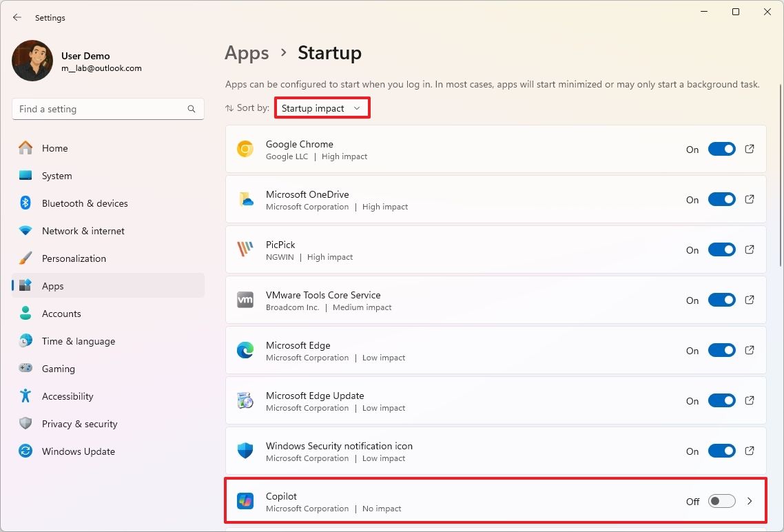Select Home in the sidebar menu
Image resolution: width=784 pixels, height=532 pixels.
54,148
